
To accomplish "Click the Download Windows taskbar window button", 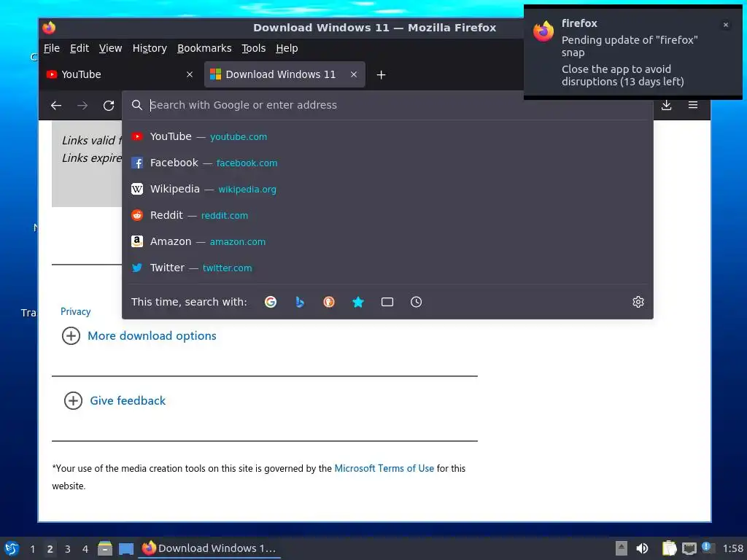I will (209, 548).
